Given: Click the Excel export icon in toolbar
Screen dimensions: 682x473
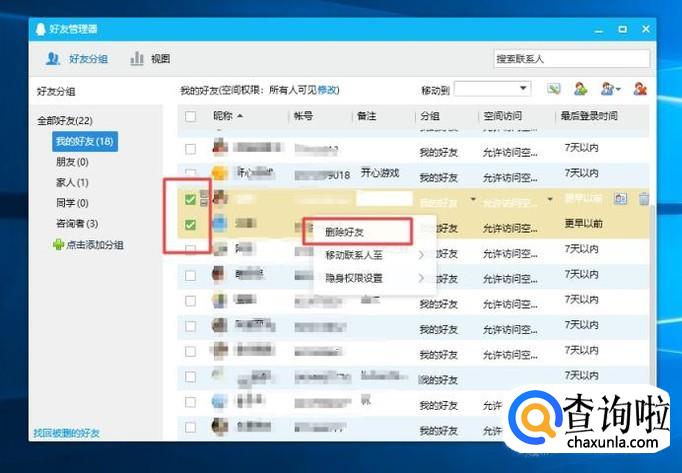Looking at the screenshot, I should pyautogui.click(x=553, y=90).
